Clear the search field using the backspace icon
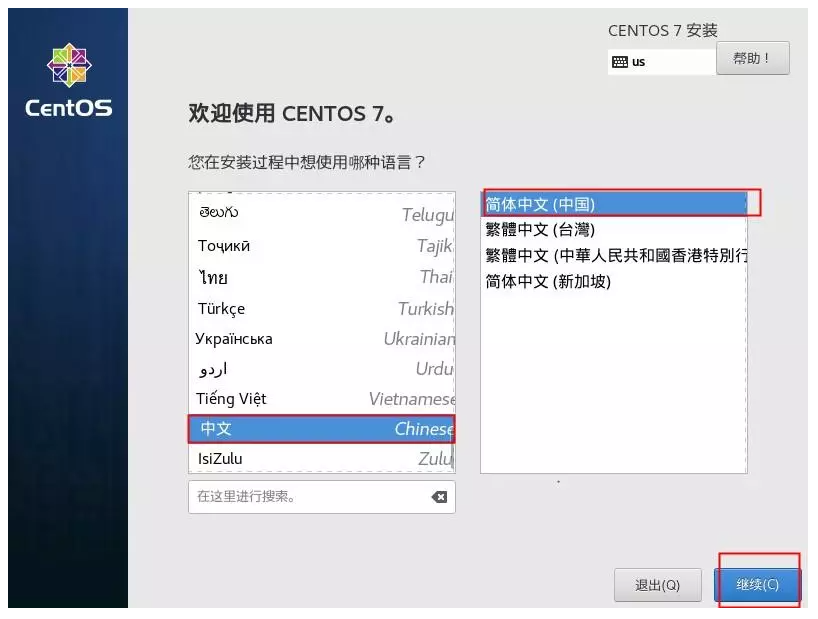 coord(440,496)
